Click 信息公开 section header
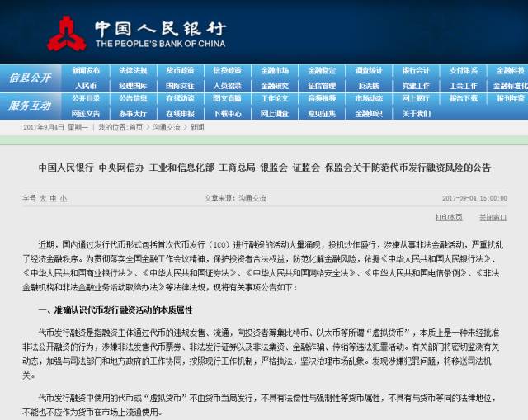The width and height of the screenshot is (528, 420). tap(30, 78)
